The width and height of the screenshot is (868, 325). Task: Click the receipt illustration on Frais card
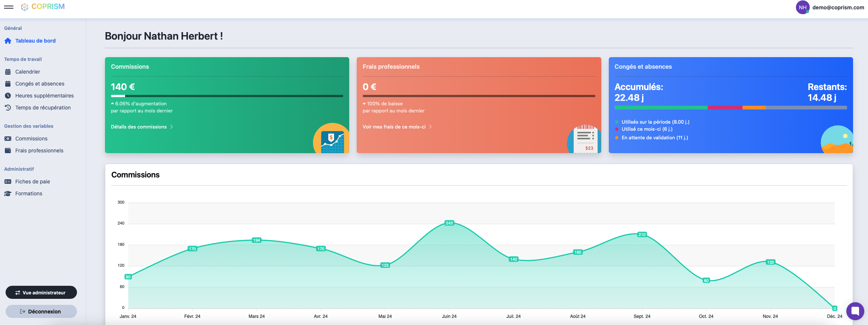pyautogui.click(x=584, y=139)
